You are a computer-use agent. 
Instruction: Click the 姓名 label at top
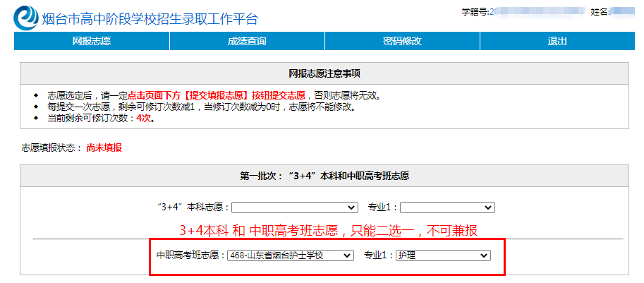click(600, 12)
